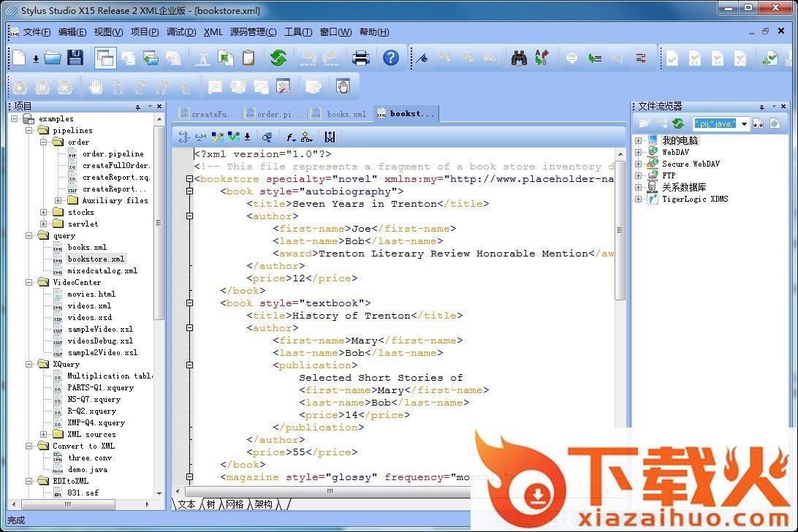Select sampleVideo.xsl in the project tree
The width and height of the screenshot is (798, 532).
point(100,330)
